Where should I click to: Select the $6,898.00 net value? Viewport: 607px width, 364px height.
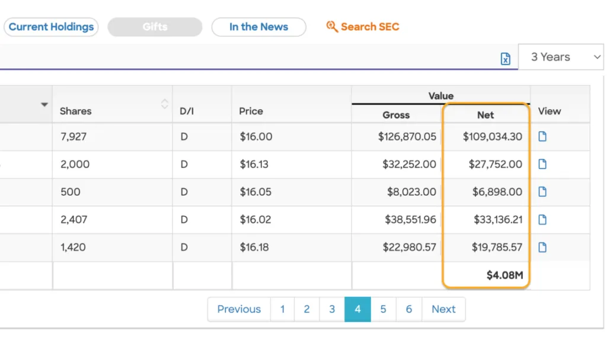497,191
